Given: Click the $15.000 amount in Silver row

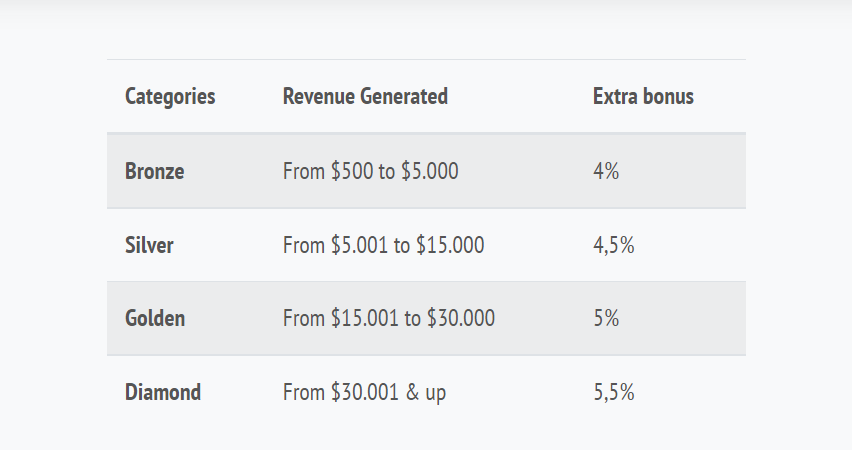Looking at the screenshot, I should point(450,245).
